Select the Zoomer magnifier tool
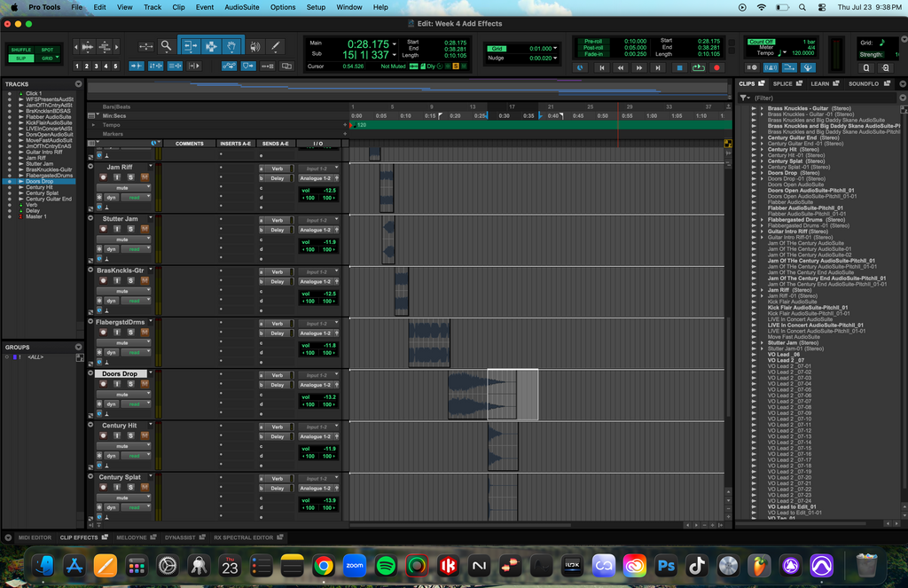Image resolution: width=908 pixels, height=588 pixels. click(166, 46)
